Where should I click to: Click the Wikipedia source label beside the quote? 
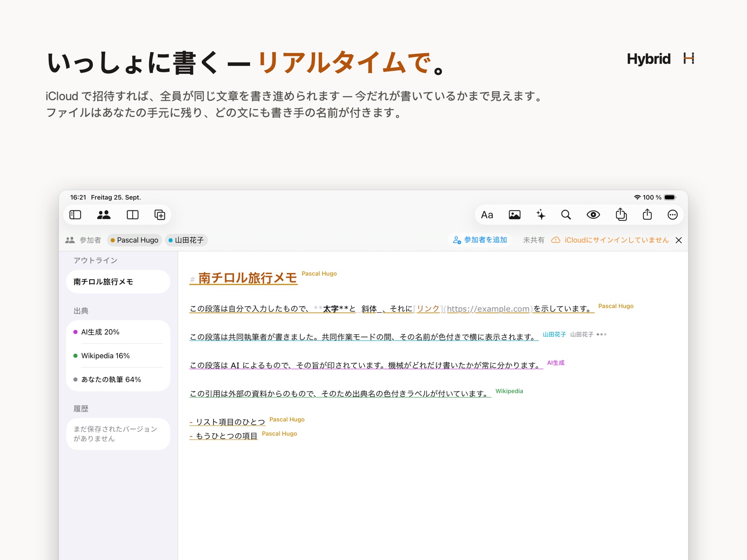coord(509,391)
